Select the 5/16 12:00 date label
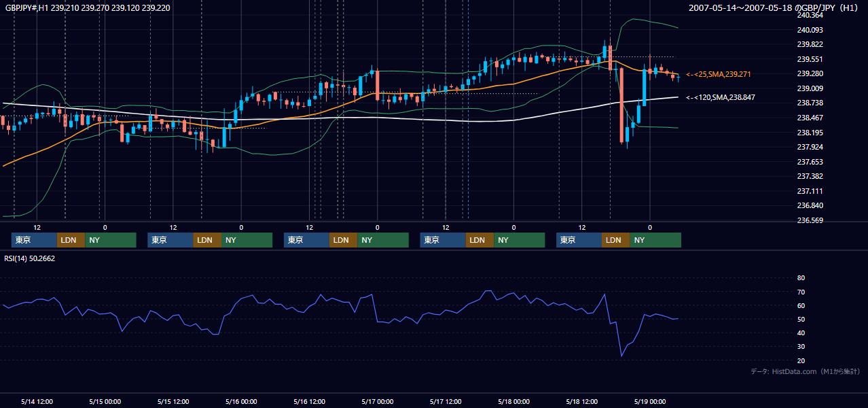The image size is (868, 408). tap(309, 402)
